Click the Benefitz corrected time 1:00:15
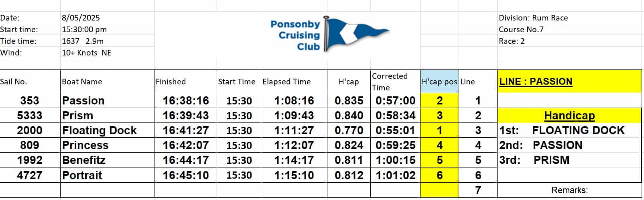The width and height of the screenshot is (644, 200). (395, 160)
